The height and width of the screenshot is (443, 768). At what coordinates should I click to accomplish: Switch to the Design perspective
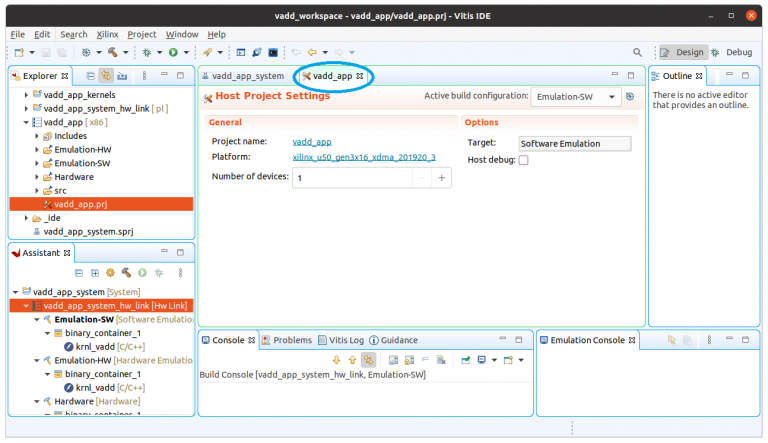683,52
